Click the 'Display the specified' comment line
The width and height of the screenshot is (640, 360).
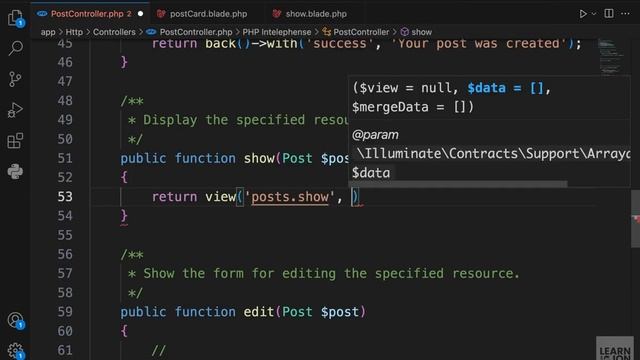pyautogui.click(x=238, y=120)
